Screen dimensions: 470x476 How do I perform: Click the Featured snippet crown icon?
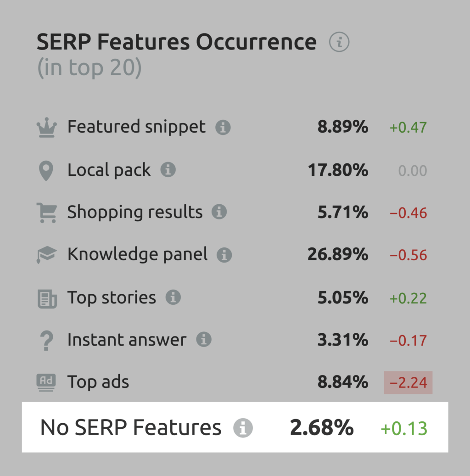[47, 127]
